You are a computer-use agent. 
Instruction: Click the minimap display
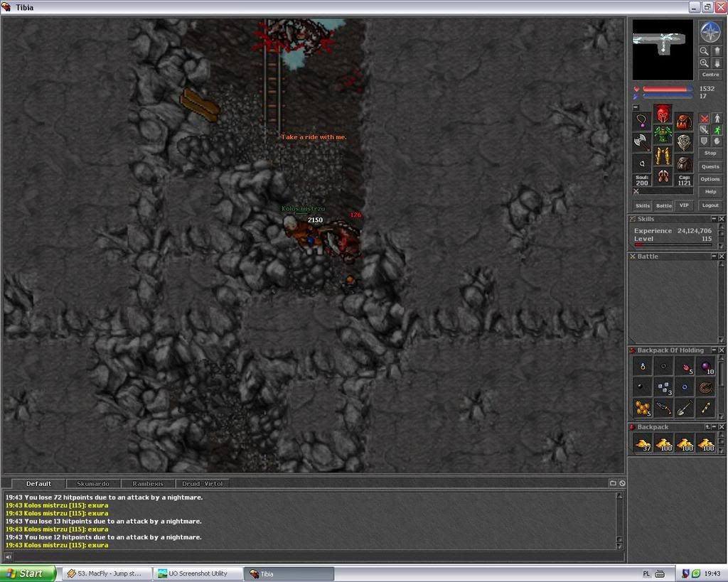pos(663,50)
